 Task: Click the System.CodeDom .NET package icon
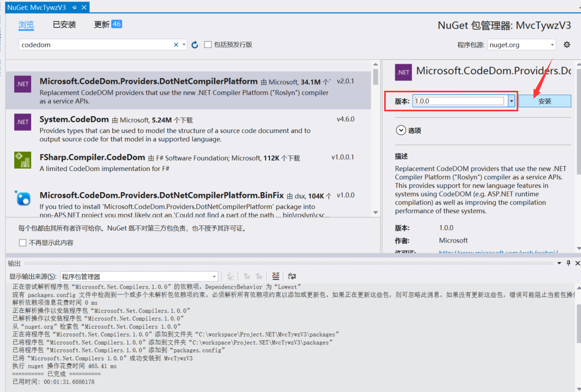click(x=23, y=122)
